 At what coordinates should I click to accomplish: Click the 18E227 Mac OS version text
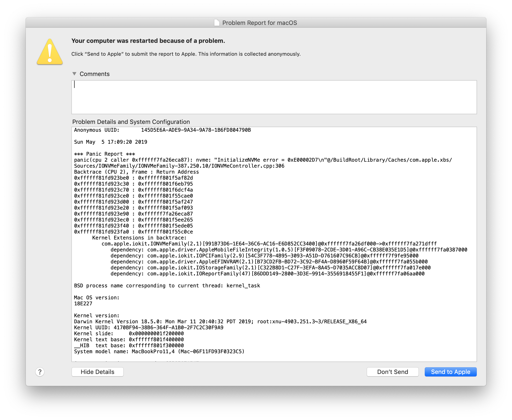pos(83,304)
